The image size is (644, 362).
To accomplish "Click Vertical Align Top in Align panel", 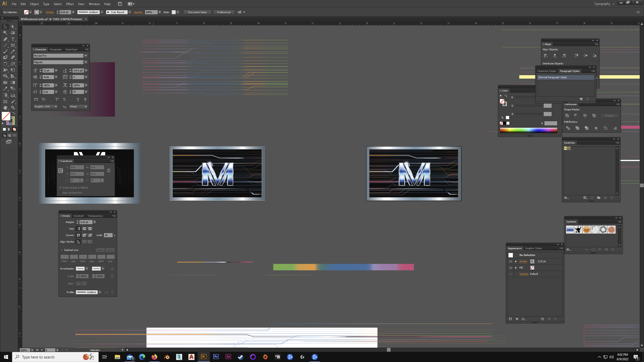I will coord(576,56).
